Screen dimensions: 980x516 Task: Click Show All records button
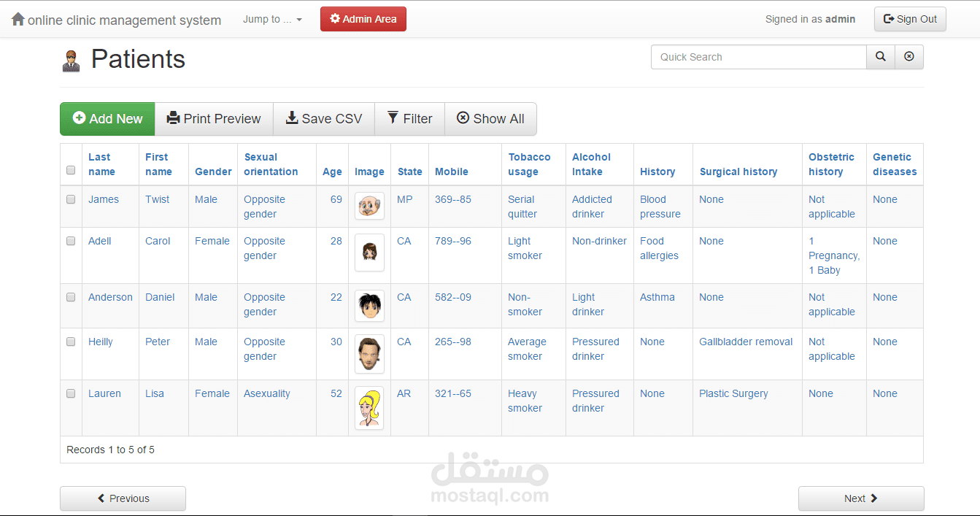[490, 119]
